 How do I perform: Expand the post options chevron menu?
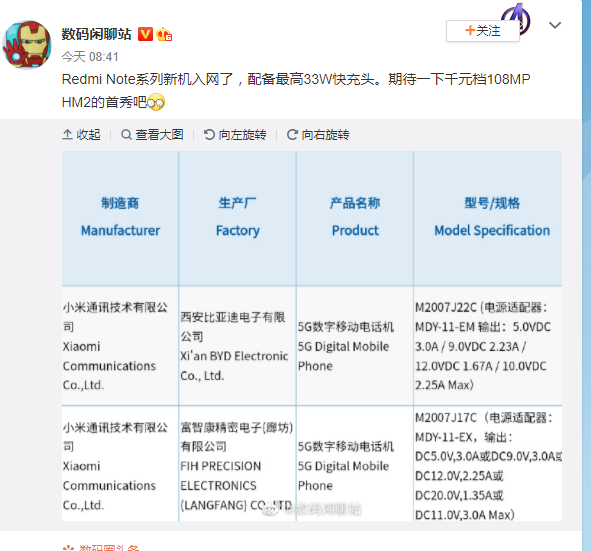(x=555, y=25)
